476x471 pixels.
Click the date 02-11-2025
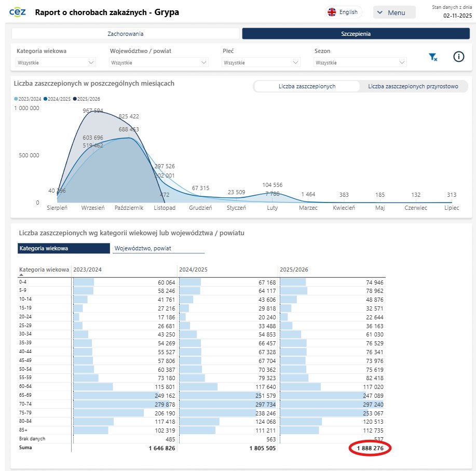tap(457, 16)
